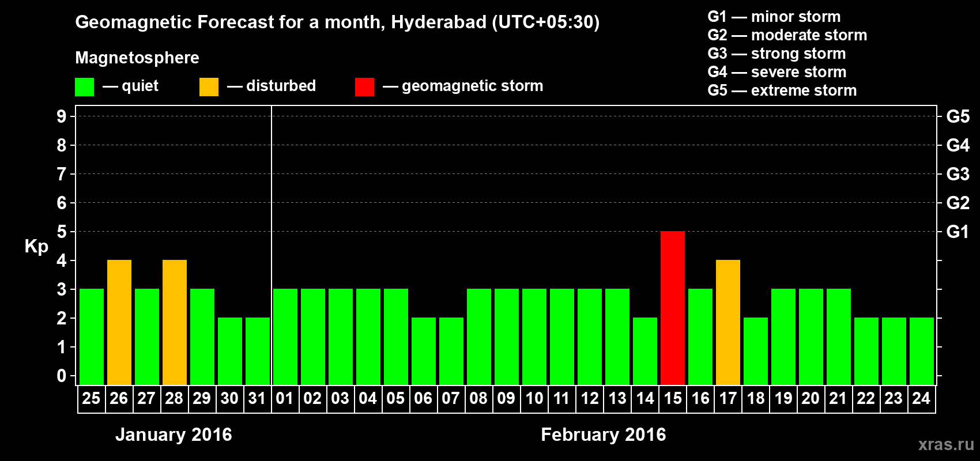Click the G3 label on the right axis
980x461 pixels.
(958, 174)
